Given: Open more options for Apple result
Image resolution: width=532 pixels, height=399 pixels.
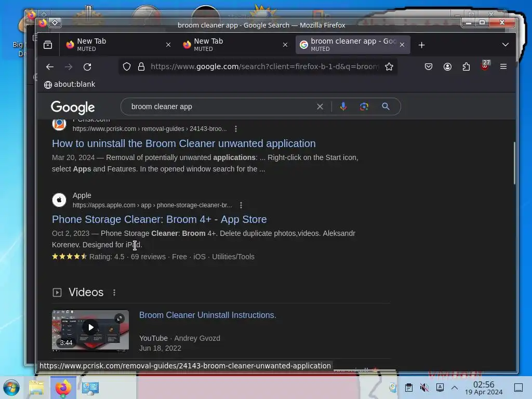Looking at the screenshot, I should point(241,205).
